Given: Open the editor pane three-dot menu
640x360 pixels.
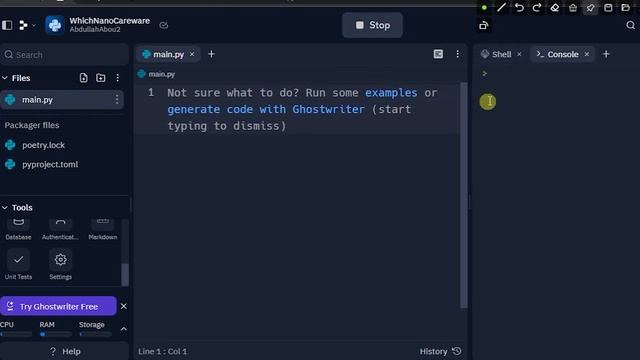Looking at the screenshot, I should tap(458, 54).
